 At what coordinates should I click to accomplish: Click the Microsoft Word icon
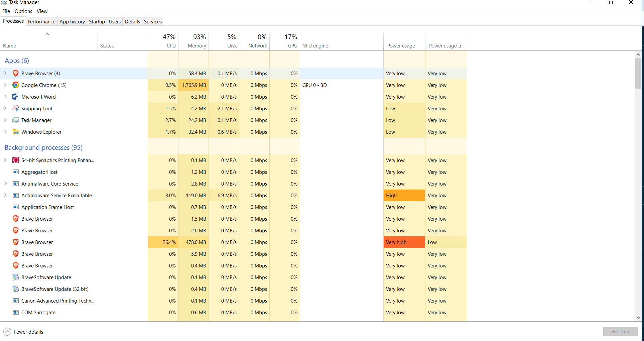(16, 97)
